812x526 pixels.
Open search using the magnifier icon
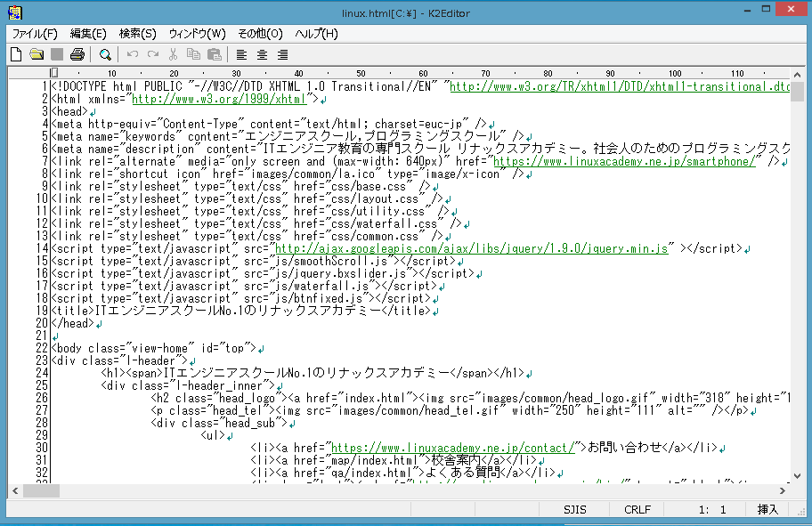(105, 53)
